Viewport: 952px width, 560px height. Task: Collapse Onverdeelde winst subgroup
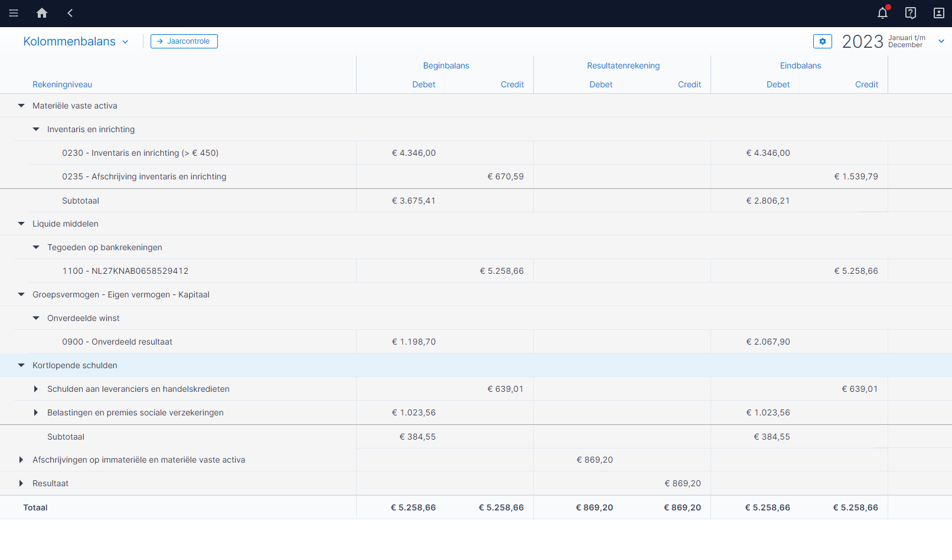coord(36,318)
